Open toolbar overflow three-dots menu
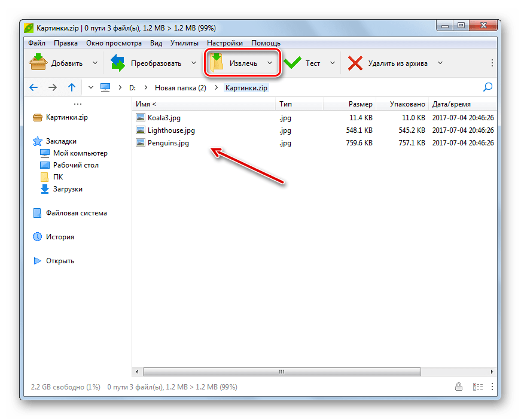The height and width of the screenshot is (420, 521). pyautogui.click(x=492, y=63)
